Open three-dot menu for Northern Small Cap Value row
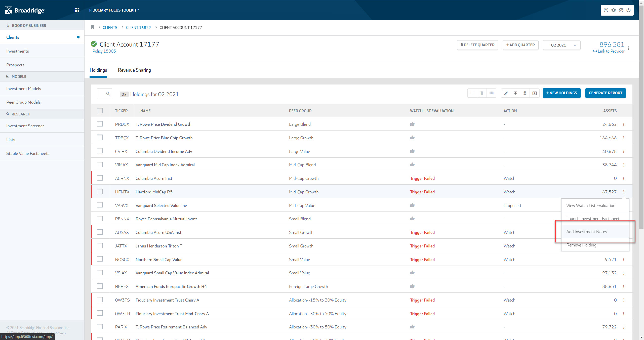Viewport: 644px width, 340px height. [624, 260]
